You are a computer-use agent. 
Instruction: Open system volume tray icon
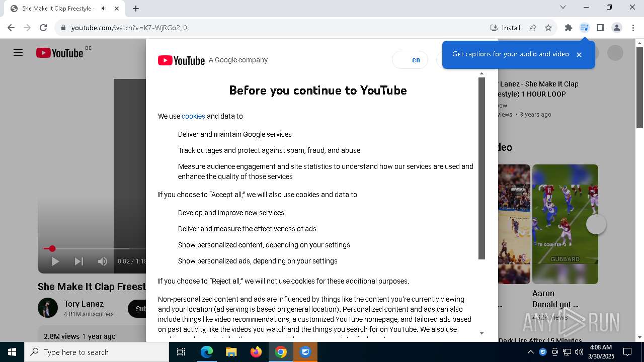(x=579, y=352)
